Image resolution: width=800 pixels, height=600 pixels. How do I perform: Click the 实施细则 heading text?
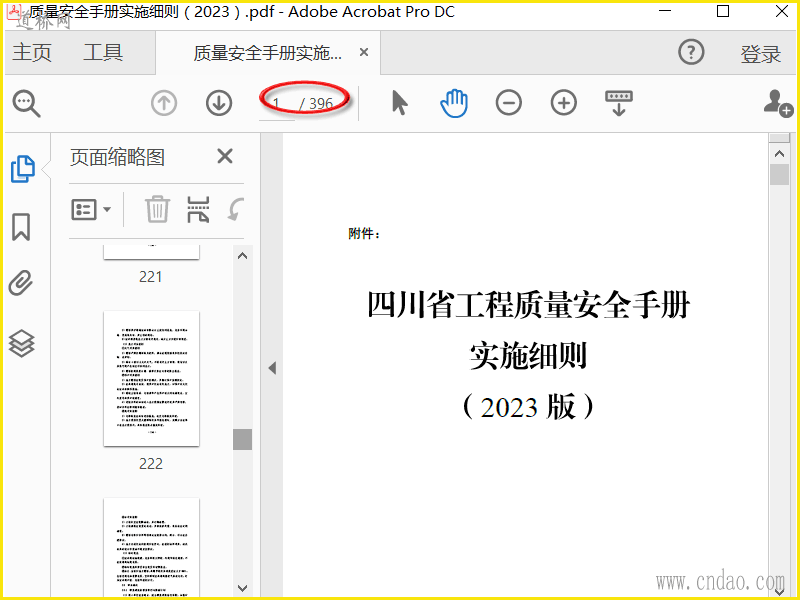click(x=529, y=356)
